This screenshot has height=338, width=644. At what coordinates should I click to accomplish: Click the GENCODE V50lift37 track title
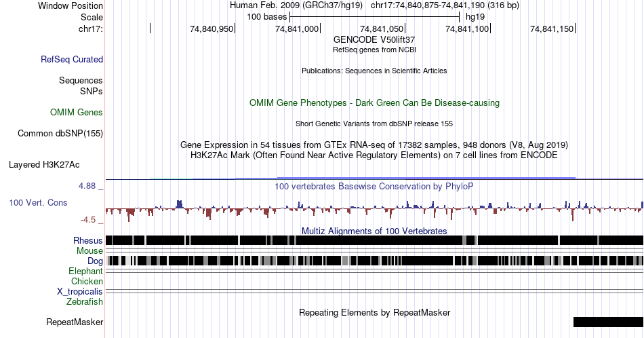pyautogui.click(x=374, y=39)
